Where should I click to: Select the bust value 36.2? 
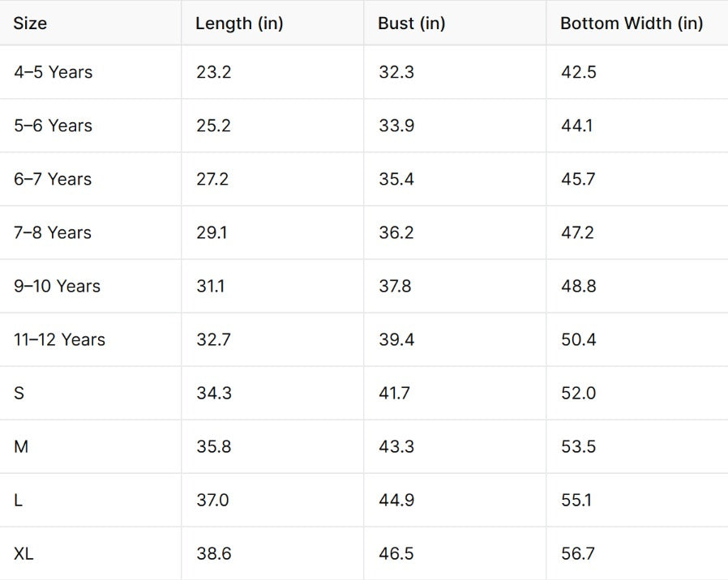[x=396, y=232]
